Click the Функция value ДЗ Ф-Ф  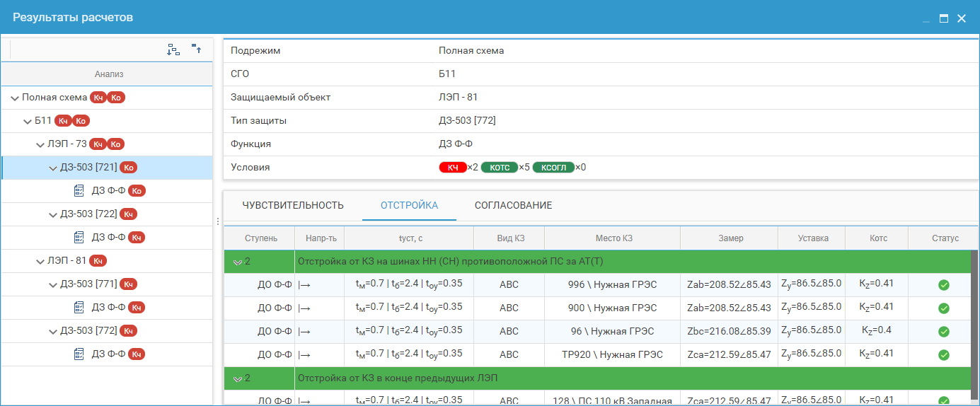click(454, 144)
